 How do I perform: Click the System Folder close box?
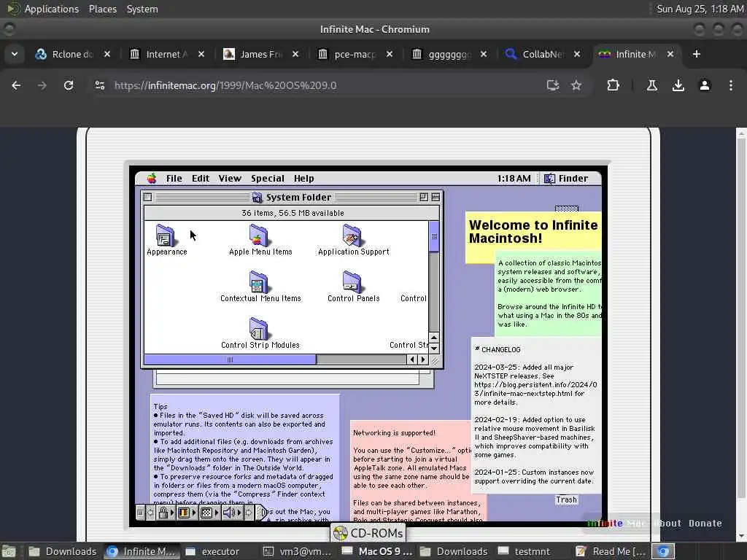[x=147, y=197]
